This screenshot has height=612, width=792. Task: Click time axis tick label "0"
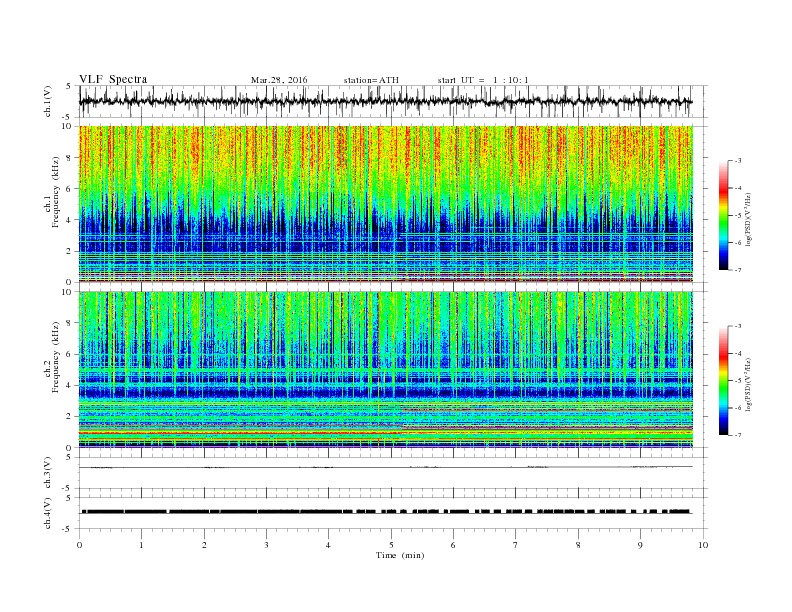[x=79, y=545]
